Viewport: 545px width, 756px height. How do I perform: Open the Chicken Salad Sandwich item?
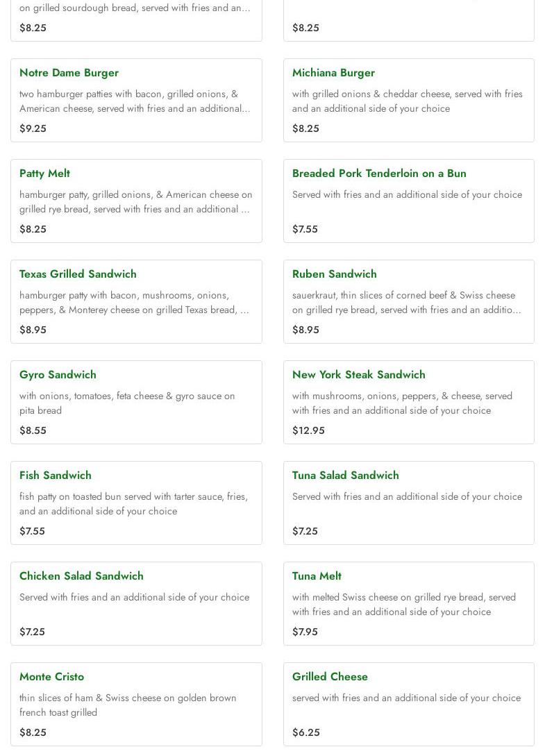pyautogui.click(x=81, y=576)
